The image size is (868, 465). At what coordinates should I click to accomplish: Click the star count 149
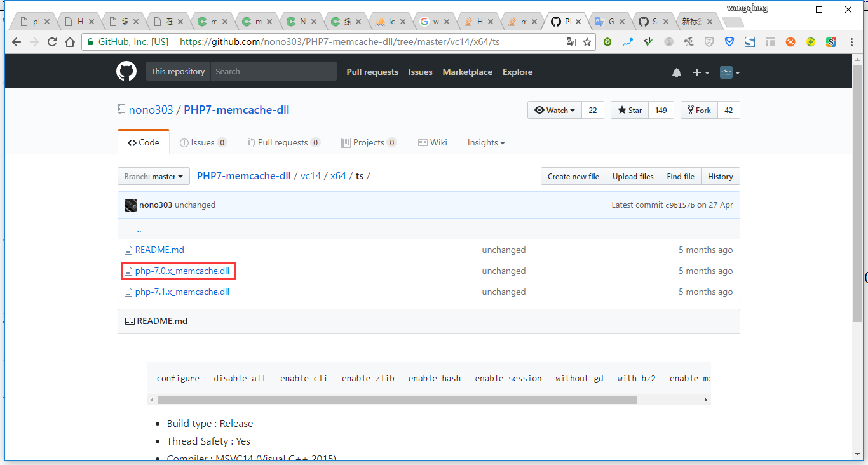point(661,110)
